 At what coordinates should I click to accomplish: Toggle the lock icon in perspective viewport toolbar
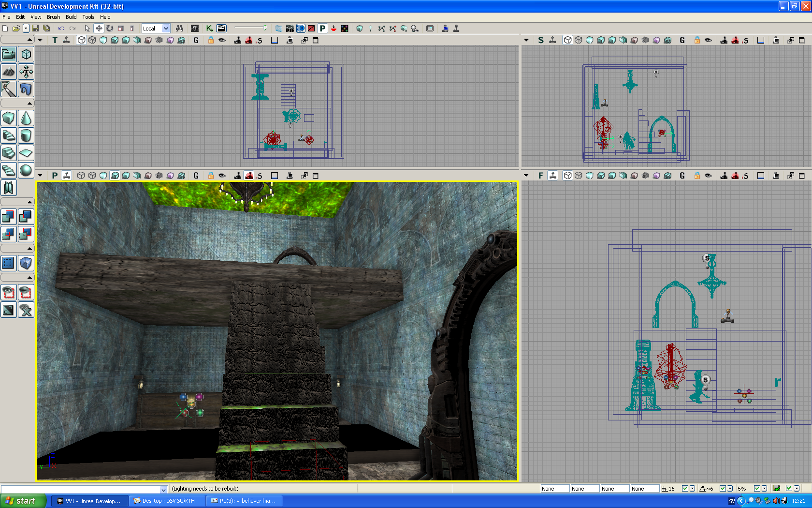pyautogui.click(x=211, y=176)
